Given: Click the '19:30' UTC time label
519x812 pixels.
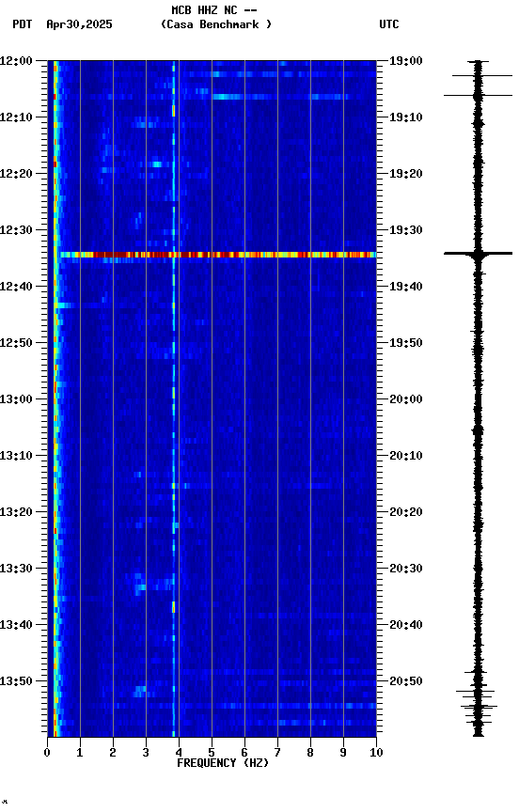Looking at the screenshot, I should 406,230.
